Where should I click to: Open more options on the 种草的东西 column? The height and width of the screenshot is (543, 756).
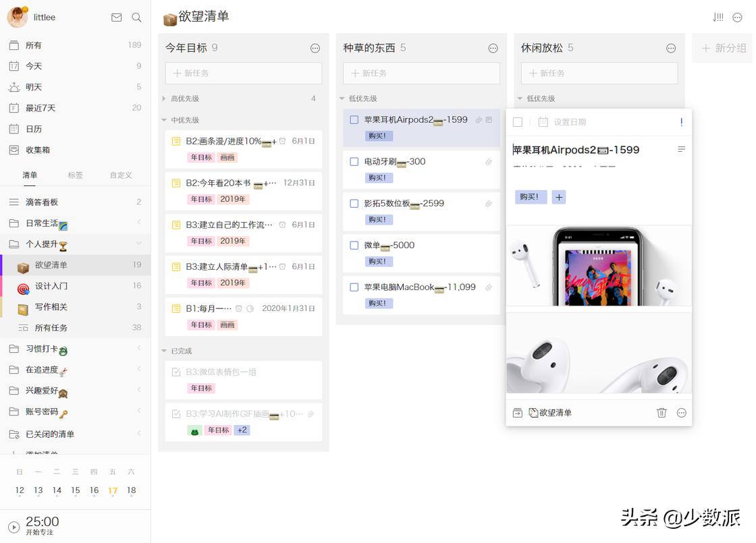click(x=493, y=48)
